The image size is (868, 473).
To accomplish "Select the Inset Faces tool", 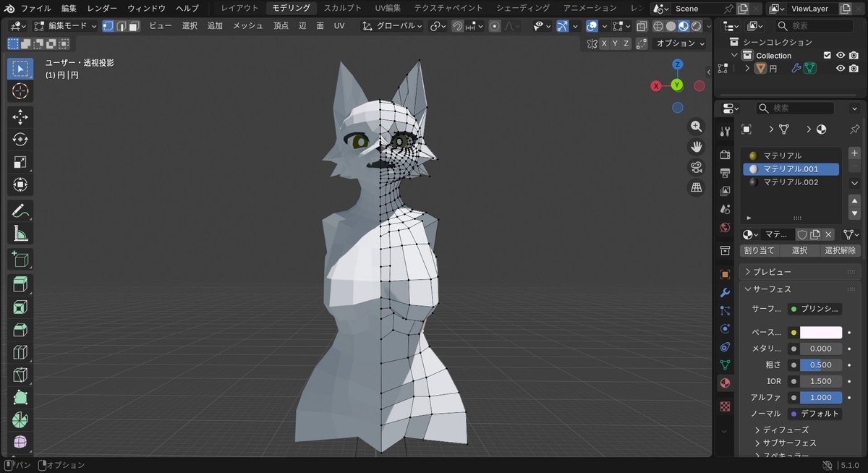I will click(20, 307).
